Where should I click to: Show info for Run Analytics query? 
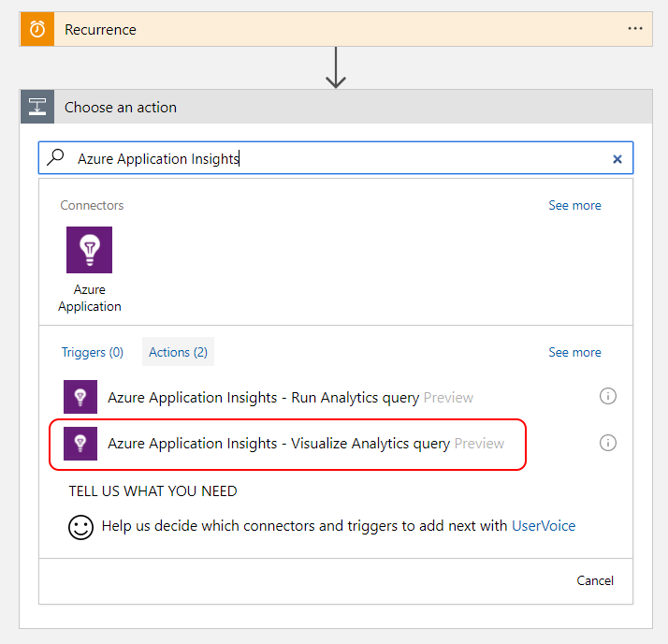(608, 397)
